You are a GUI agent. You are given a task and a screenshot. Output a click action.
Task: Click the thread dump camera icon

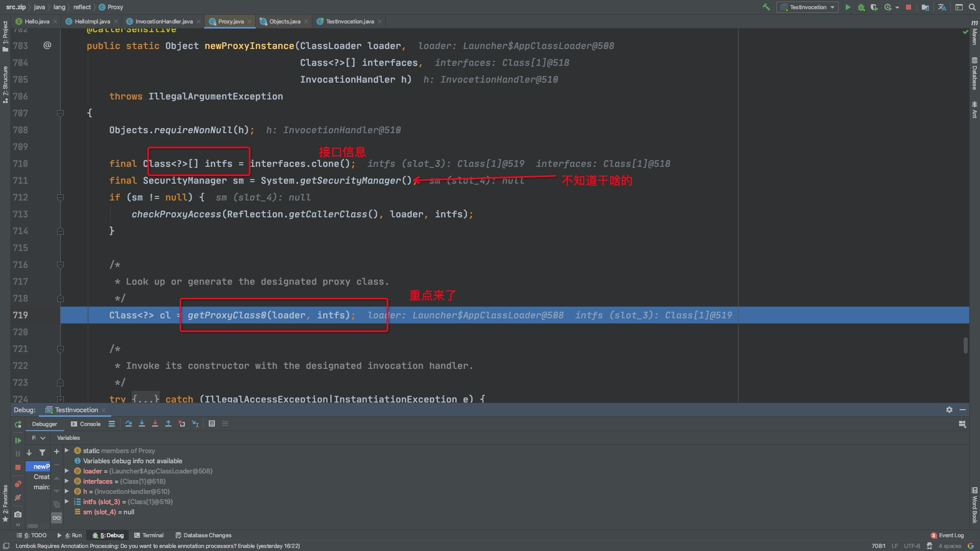coord(18,514)
